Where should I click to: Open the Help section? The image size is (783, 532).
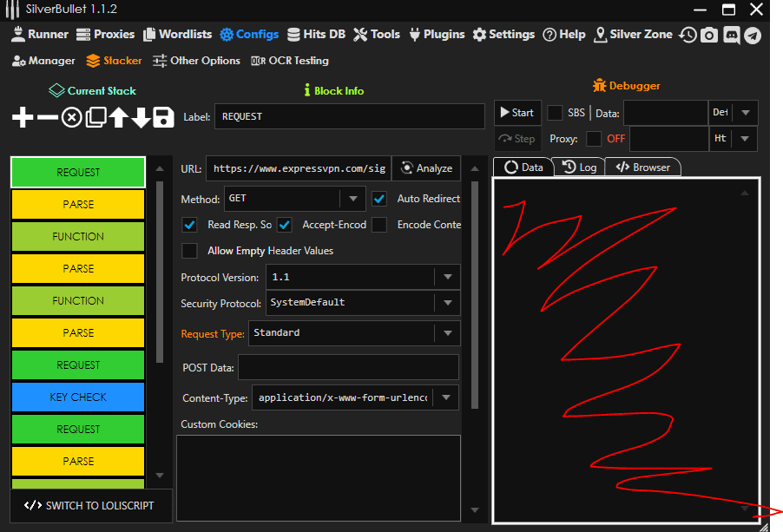click(x=563, y=35)
